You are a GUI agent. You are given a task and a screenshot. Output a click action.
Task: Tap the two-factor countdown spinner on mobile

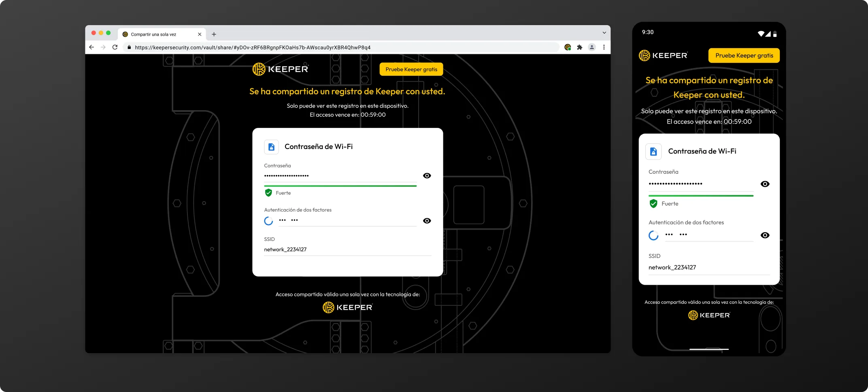653,235
